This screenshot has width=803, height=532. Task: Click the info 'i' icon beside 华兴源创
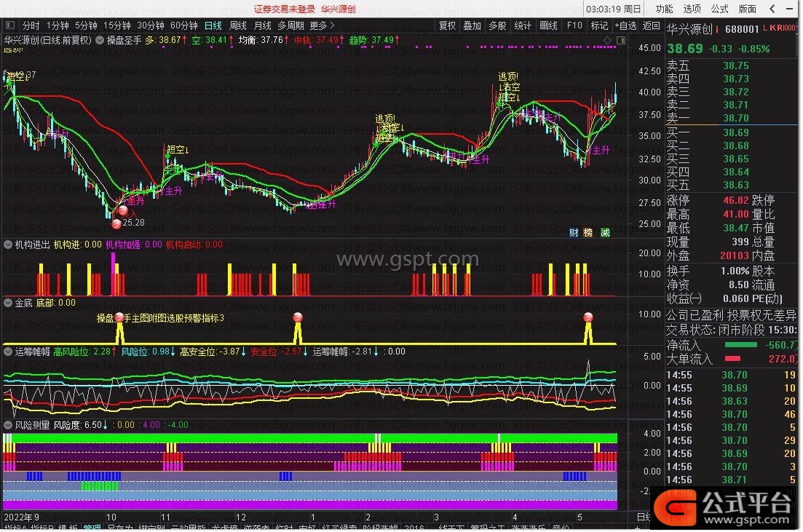click(717, 29)
